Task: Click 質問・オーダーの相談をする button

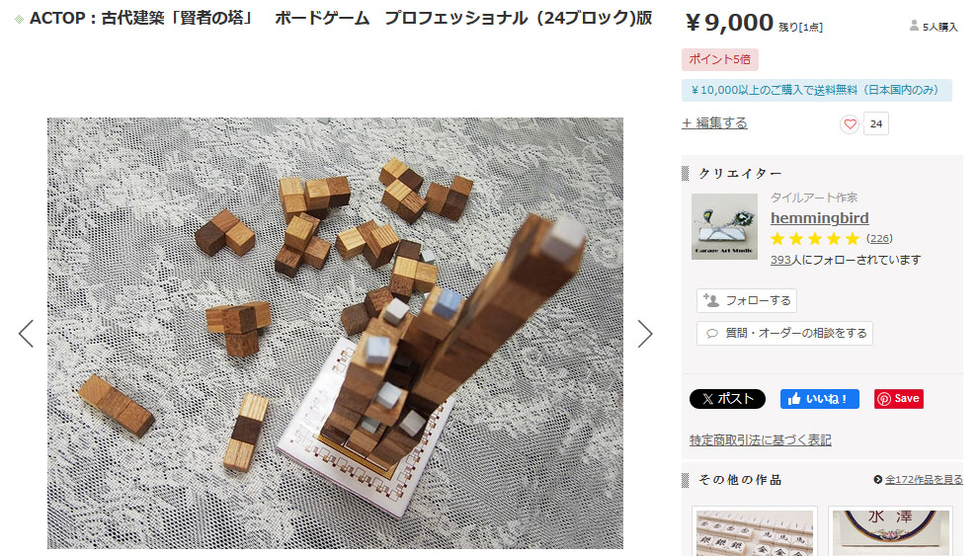Action: (784, 333)
